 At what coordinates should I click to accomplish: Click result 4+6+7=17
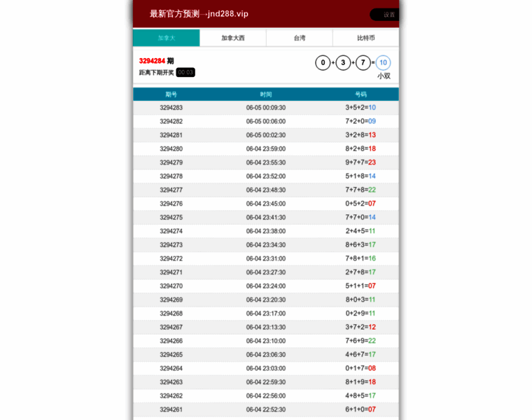pyautogui.click(x=360, y=355)
